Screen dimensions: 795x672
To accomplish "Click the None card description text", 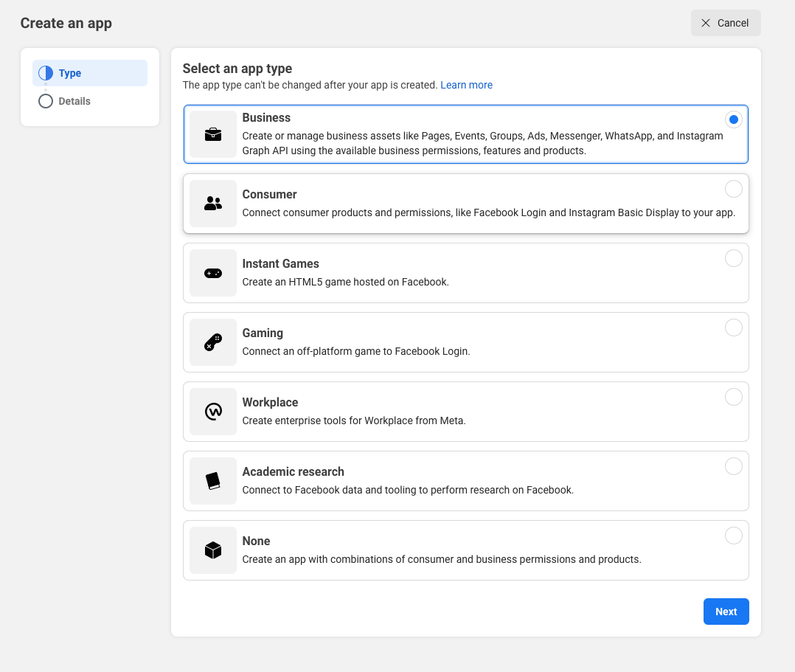I will [x=442, y=559].
